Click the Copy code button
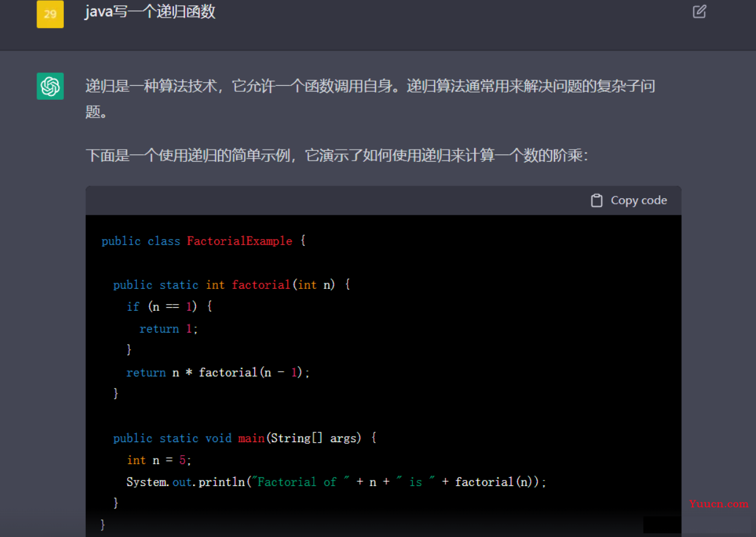 629,200
